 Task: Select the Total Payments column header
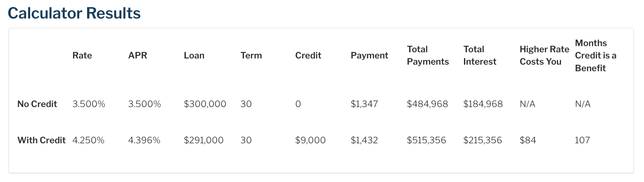(428, 56)
